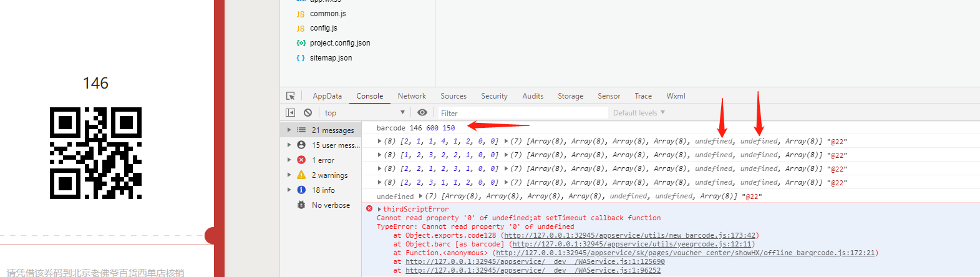Viewport: 980px width, 277px height.
Task: Select the inspect element picker icon
Action: point(290,96)
